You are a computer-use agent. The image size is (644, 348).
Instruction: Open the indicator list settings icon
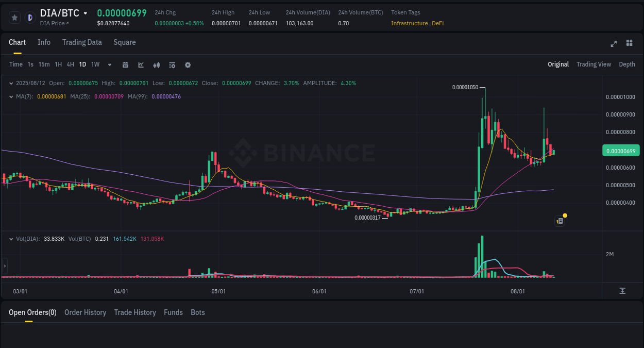172,64
